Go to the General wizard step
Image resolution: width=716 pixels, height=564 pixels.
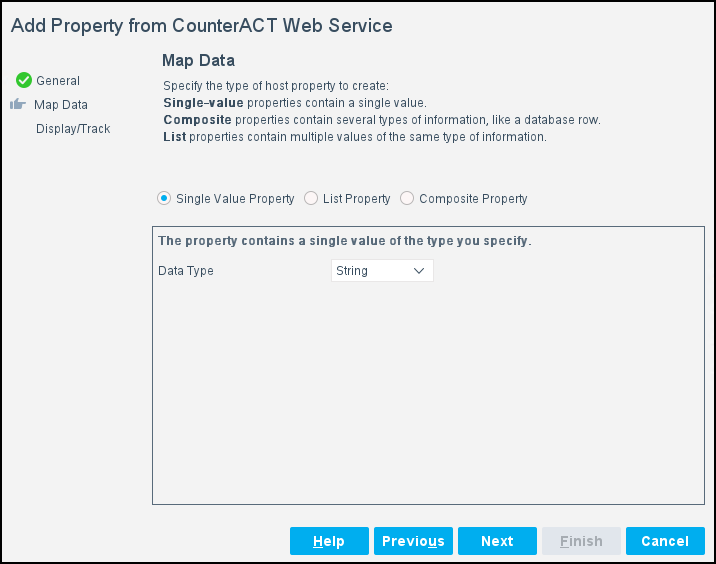coord(58,81)
